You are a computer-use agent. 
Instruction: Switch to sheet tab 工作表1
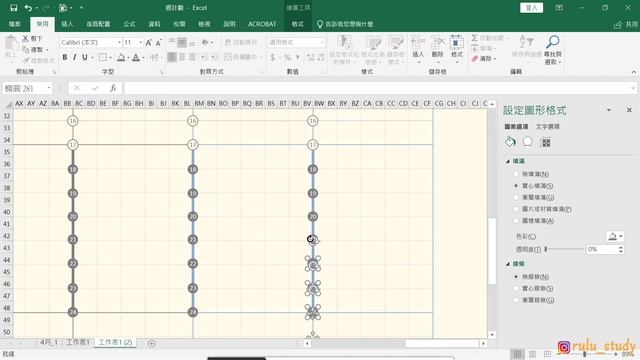pyautogui.click(x=78, y=342)
